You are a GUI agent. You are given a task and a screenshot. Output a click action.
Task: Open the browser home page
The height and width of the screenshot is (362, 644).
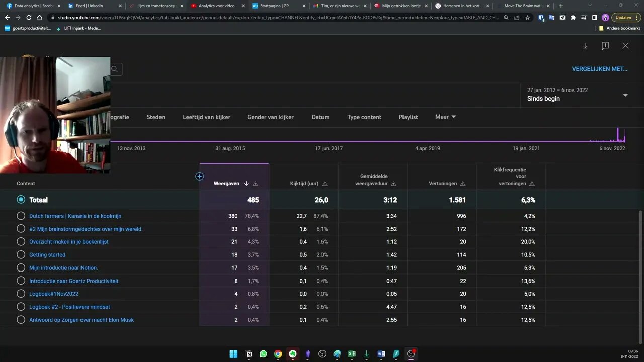coord(39,17)
